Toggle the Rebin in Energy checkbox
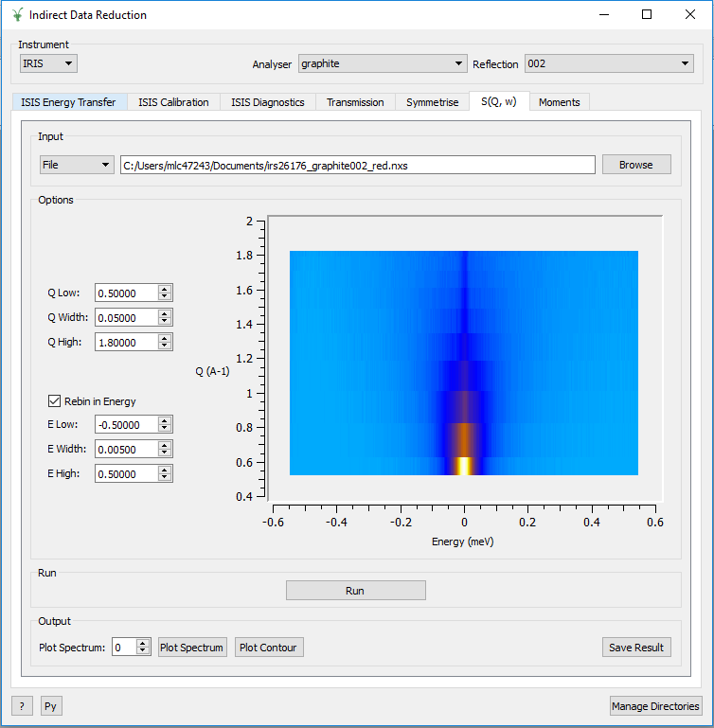 click(54, 401)
